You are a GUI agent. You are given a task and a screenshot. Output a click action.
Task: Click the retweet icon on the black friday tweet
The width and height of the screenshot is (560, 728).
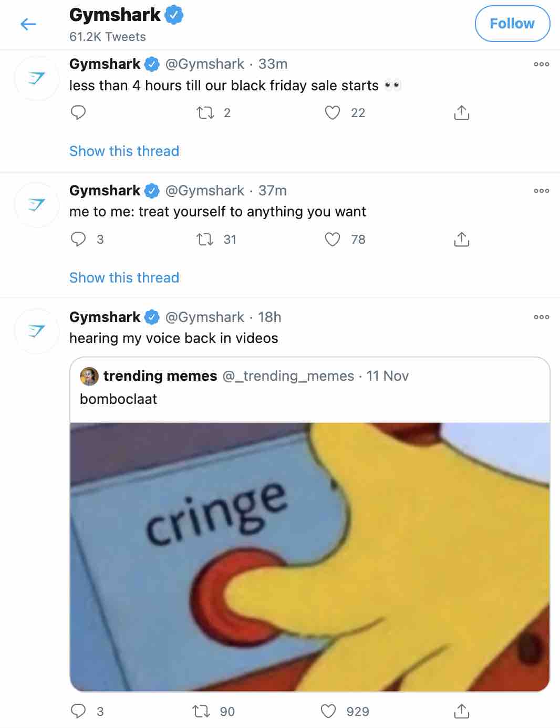206,112
